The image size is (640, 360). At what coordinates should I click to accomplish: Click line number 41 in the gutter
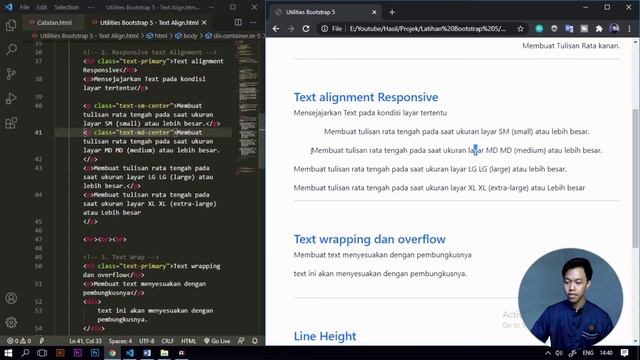tap(38, 132)
